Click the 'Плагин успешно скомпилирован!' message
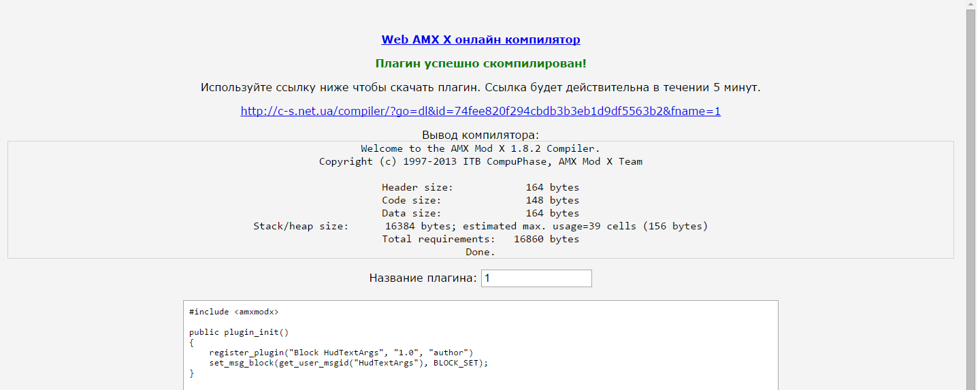980x390 pixels. tap(480, 63)
